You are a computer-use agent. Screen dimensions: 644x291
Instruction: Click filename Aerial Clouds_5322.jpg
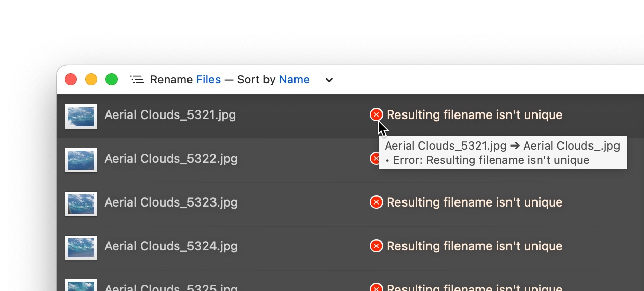pos(171,158)
